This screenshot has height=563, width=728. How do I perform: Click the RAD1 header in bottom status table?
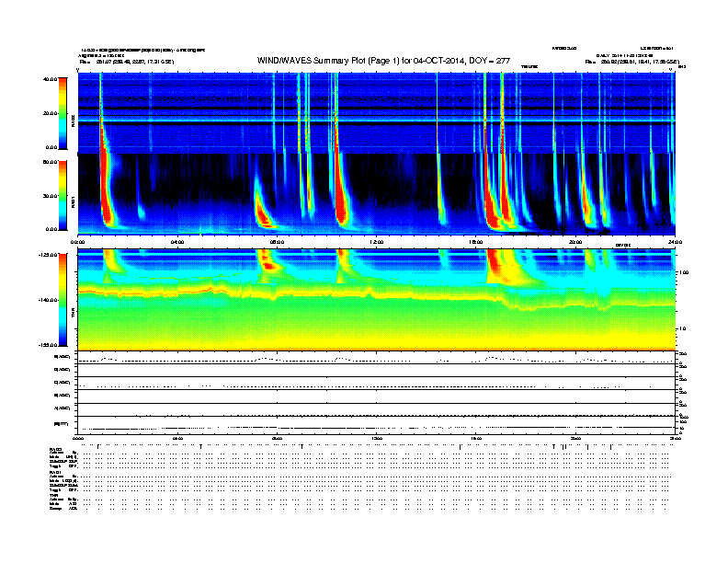pyautogui.click(x=55, y=472)
